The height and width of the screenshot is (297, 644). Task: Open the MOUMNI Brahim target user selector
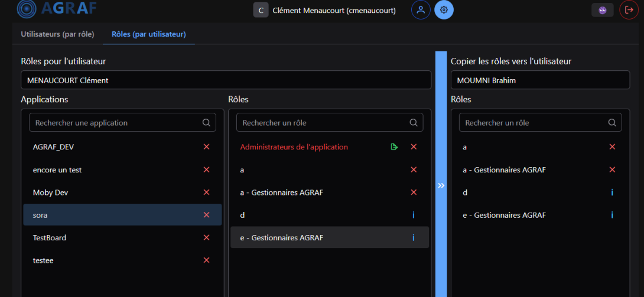540,80
